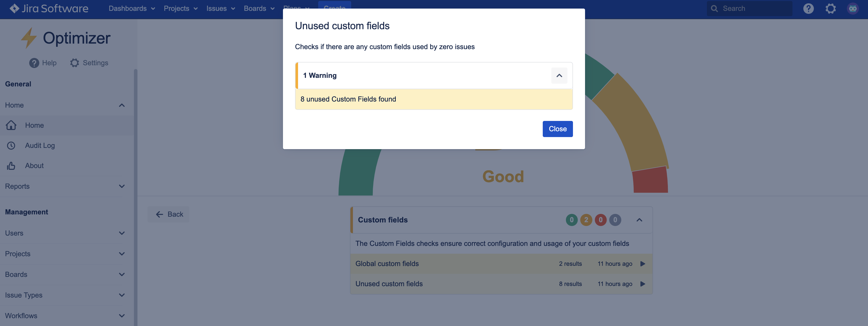
Task: Click the Optimizer Help icon in sidebar
Action: click(x=34, y=63)
